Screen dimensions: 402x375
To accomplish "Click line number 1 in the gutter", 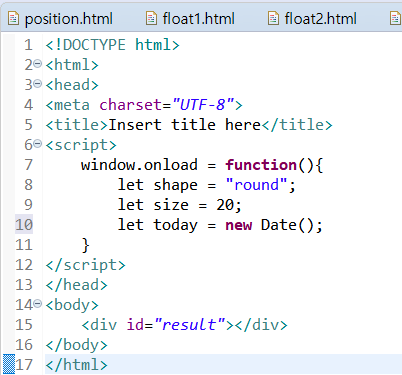I will [28, 45].
